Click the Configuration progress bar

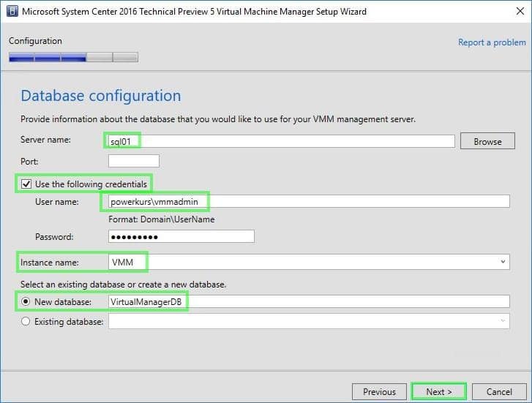click(73, 57)
